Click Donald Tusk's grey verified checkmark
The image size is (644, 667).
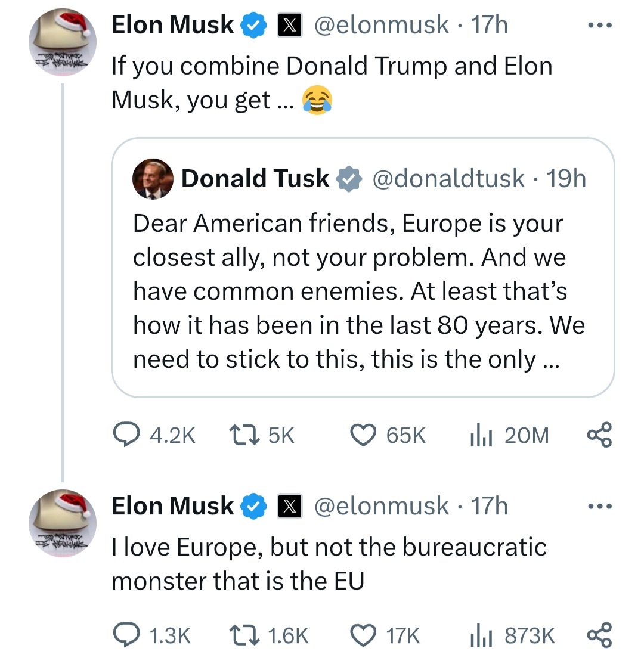(351, 178)
